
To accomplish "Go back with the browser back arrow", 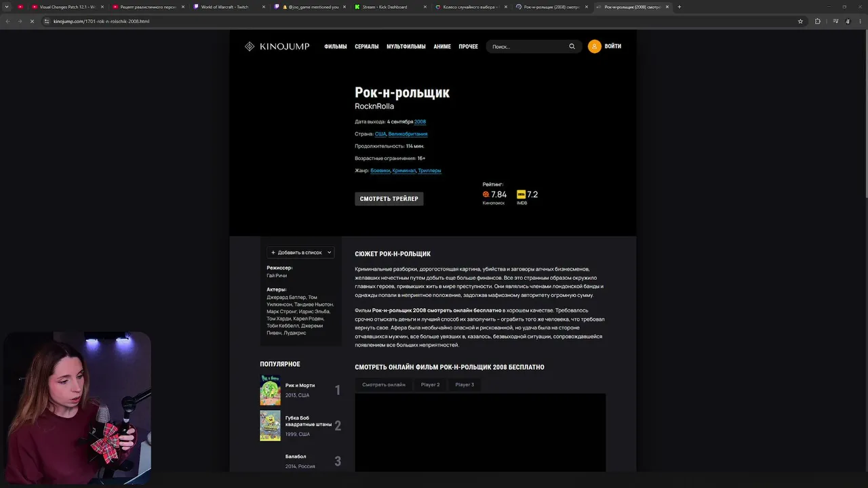I will [8, 21].
